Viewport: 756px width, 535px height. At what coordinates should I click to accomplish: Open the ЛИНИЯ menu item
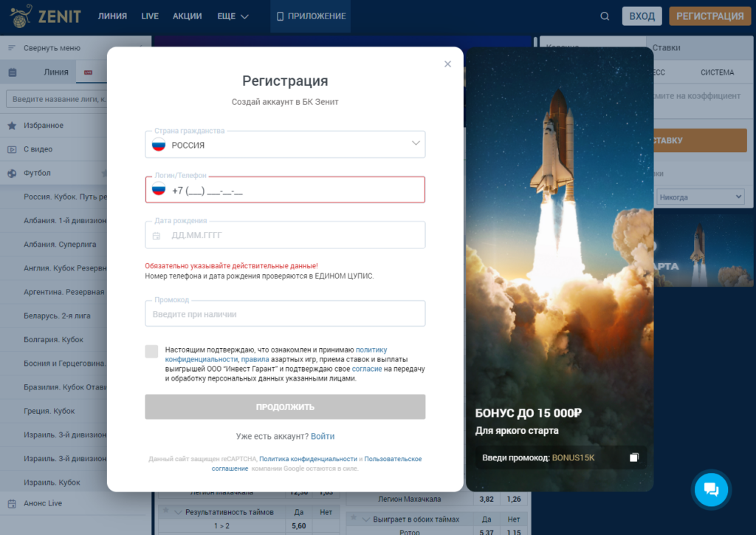[x=112, y=16]
